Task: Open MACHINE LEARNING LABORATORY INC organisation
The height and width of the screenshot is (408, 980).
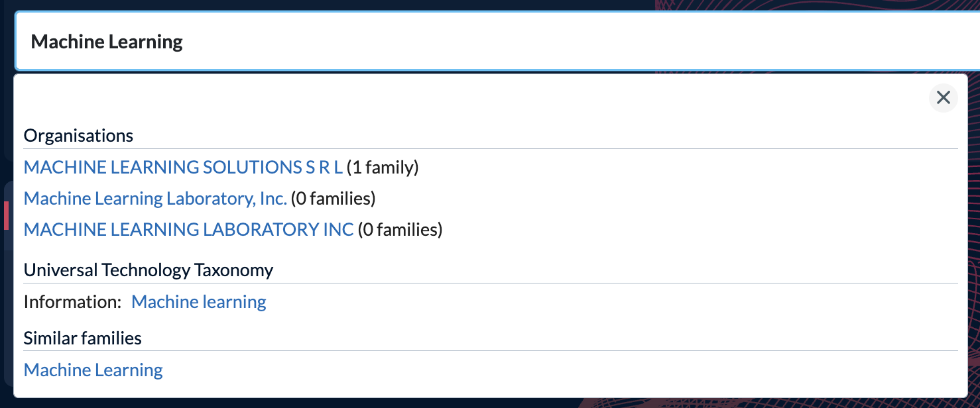Action: (189, 229)
